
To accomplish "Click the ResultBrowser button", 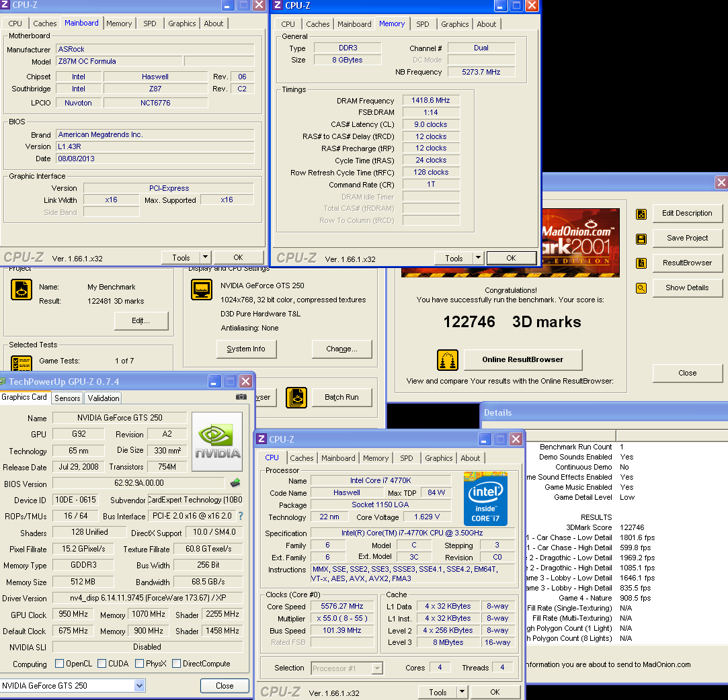I will point(687,263).
